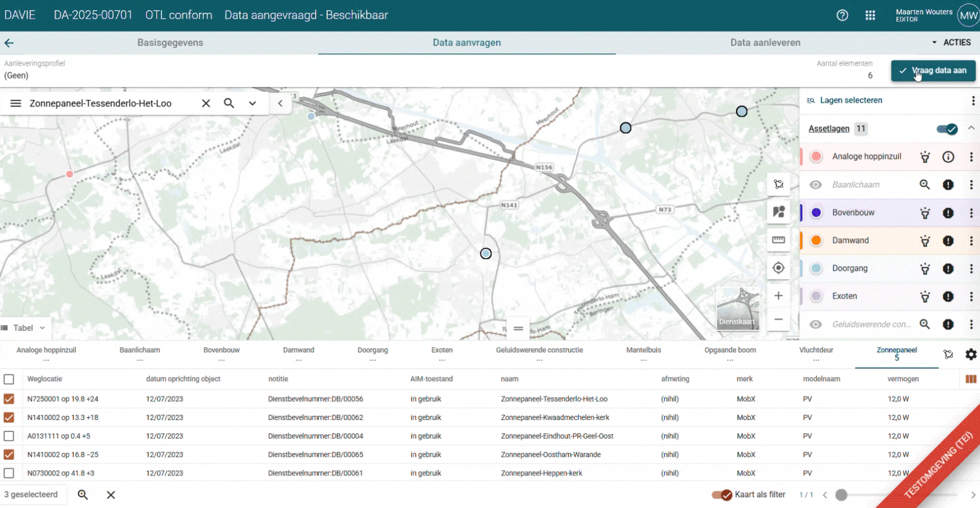Uncheck row N1410002 op 13.3 +18
980x508 pixels.
tap(9, 417)
